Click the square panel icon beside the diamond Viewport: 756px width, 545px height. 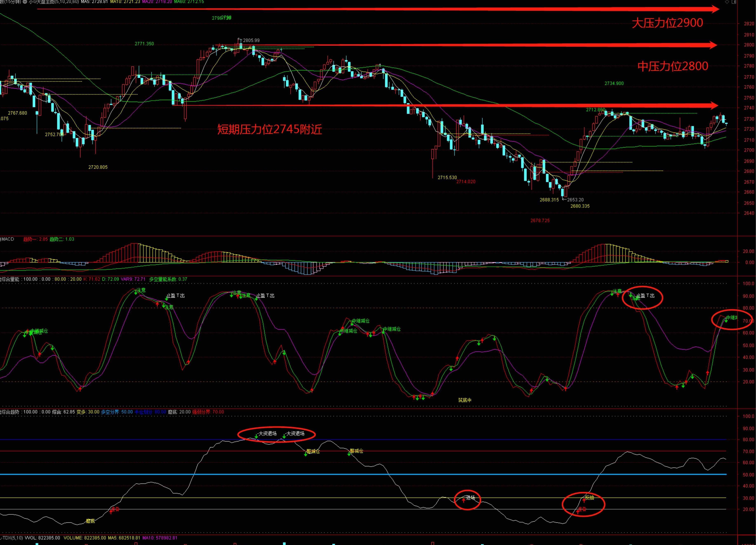click(x=734, y=2)
